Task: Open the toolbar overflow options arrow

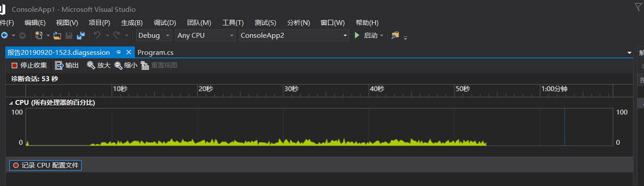Action: 405,37
